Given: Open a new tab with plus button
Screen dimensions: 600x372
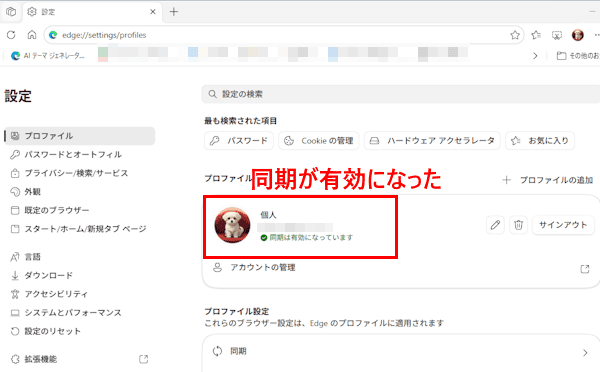Looking at the screenshot, I should (x=174, y=12).
